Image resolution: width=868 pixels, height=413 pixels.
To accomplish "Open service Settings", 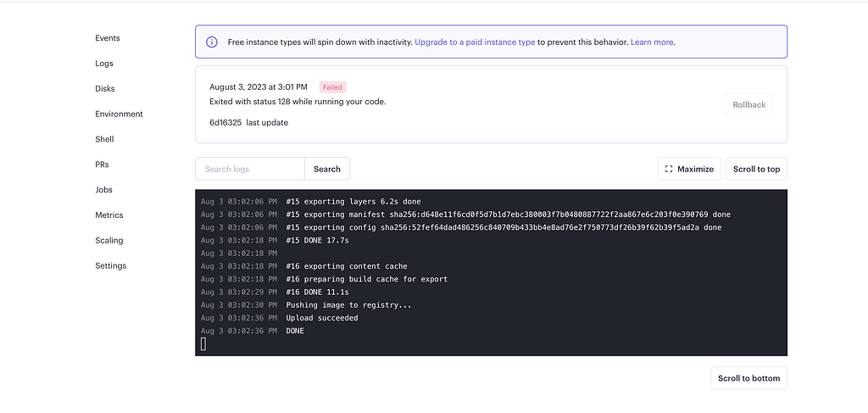I will (111, 265).
